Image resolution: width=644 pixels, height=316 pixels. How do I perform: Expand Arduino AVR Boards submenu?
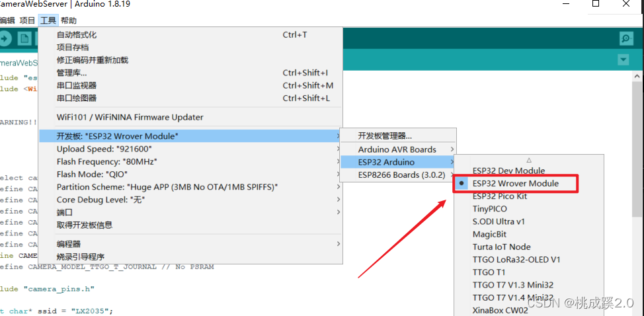(x=398, y=149)
